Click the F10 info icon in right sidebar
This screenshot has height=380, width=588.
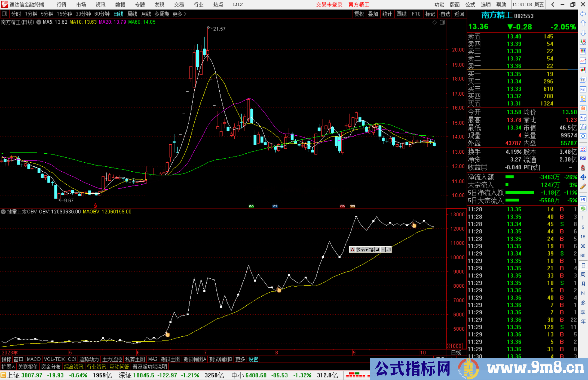(x=583, y=89)
